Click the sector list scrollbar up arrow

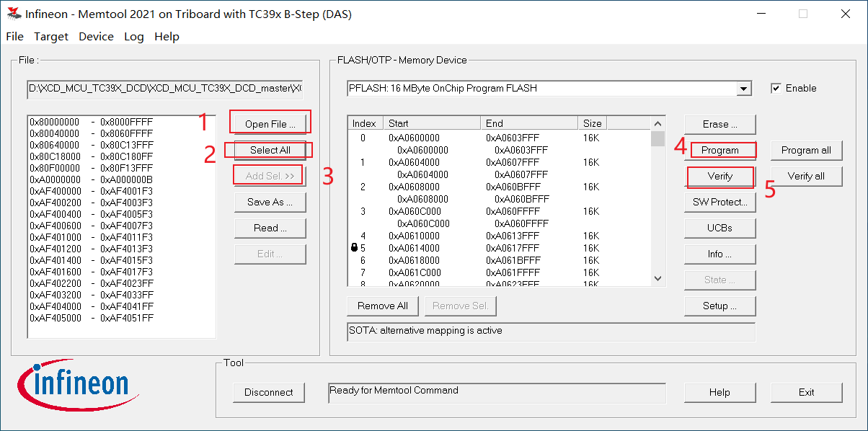point(657,123)
